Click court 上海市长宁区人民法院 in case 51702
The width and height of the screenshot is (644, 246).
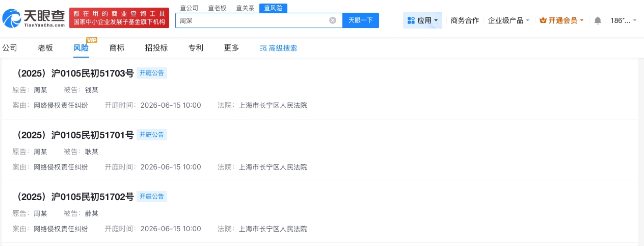point(273,229)
